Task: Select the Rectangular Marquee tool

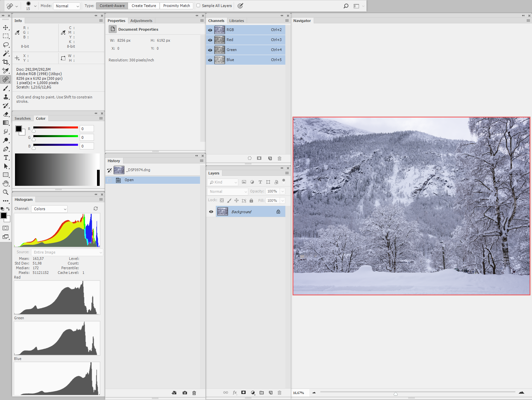Action: coord(6,36)
